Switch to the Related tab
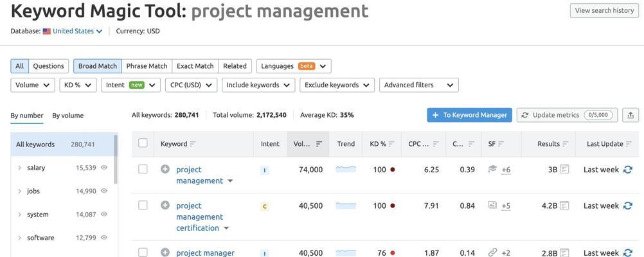 point(235,66)
